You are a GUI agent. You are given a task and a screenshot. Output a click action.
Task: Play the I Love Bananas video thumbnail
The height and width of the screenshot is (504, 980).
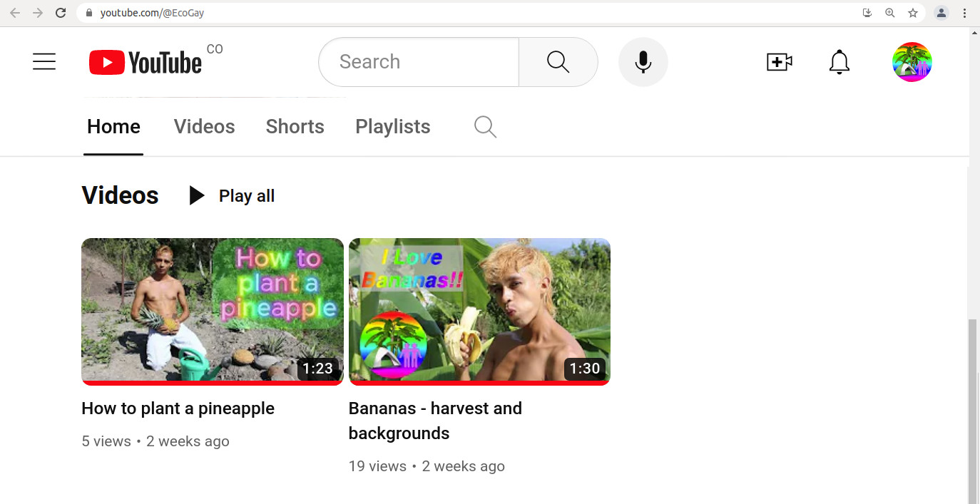pos(479,311)
